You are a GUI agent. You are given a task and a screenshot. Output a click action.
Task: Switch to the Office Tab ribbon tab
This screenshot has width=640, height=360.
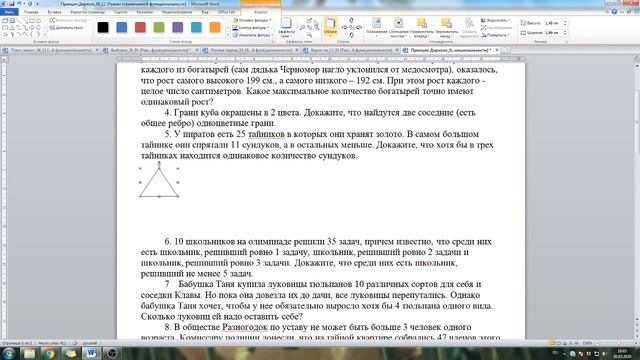pyautogui.click(x=226, y=12)
